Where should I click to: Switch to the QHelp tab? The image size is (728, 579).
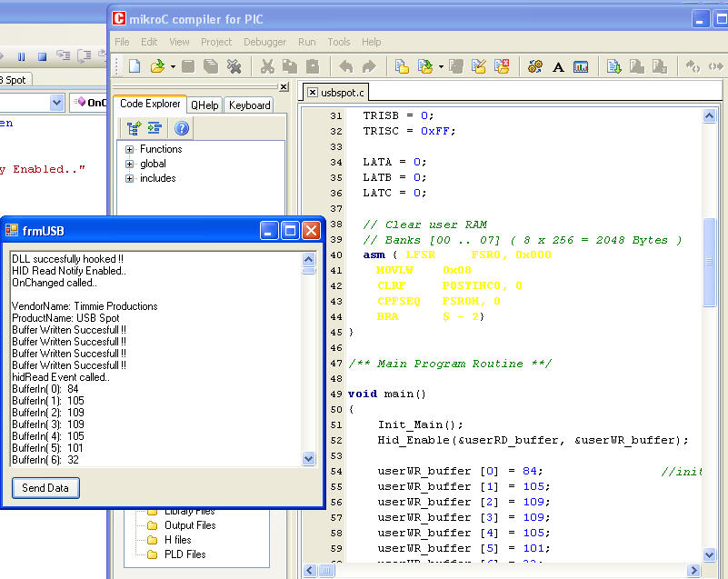[204, 105]
